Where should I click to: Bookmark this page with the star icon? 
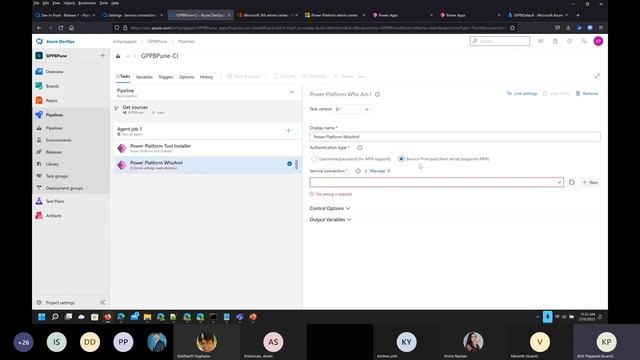512,28
